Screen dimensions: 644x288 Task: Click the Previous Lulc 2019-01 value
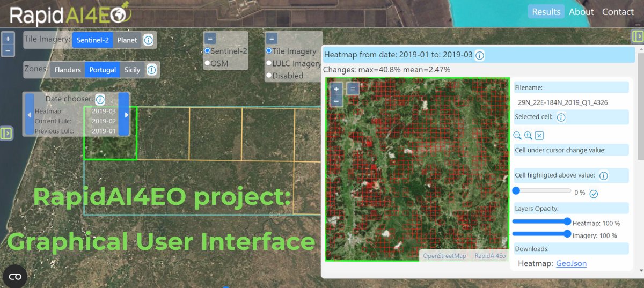tap(104, 131)
